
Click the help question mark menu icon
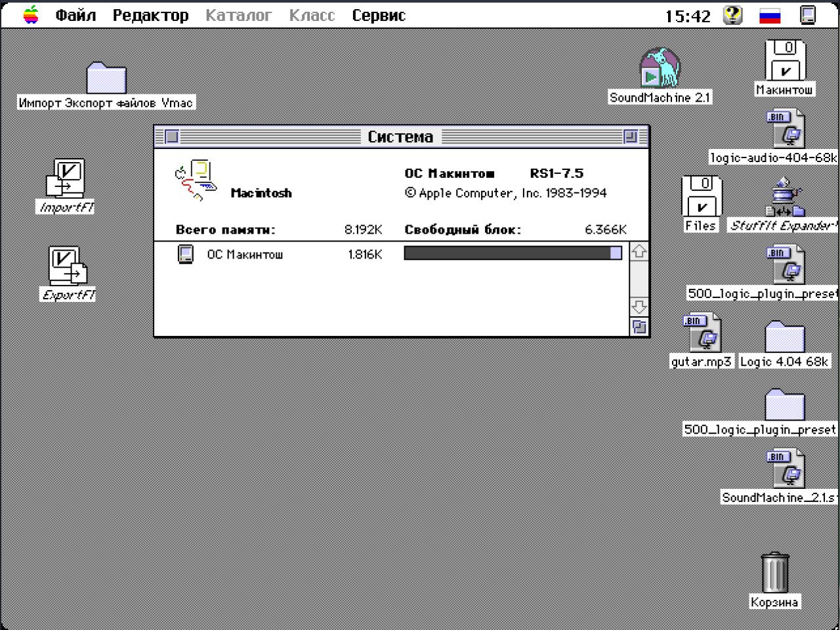pos(732,14)
